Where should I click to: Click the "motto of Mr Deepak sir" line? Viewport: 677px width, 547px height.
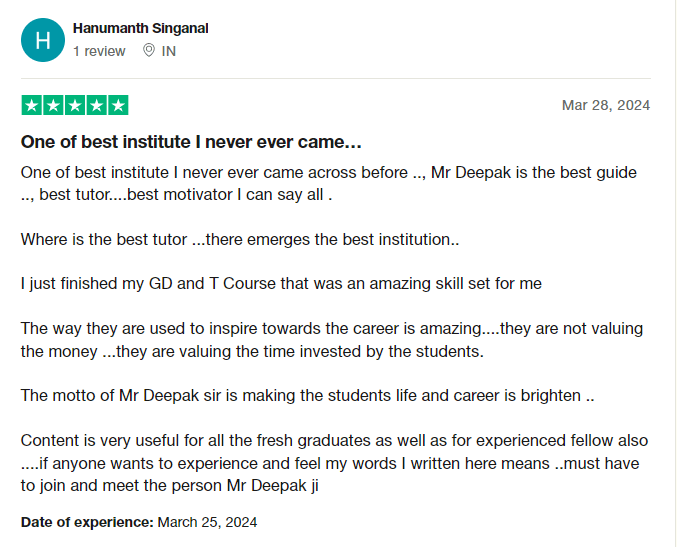(307, 395)
